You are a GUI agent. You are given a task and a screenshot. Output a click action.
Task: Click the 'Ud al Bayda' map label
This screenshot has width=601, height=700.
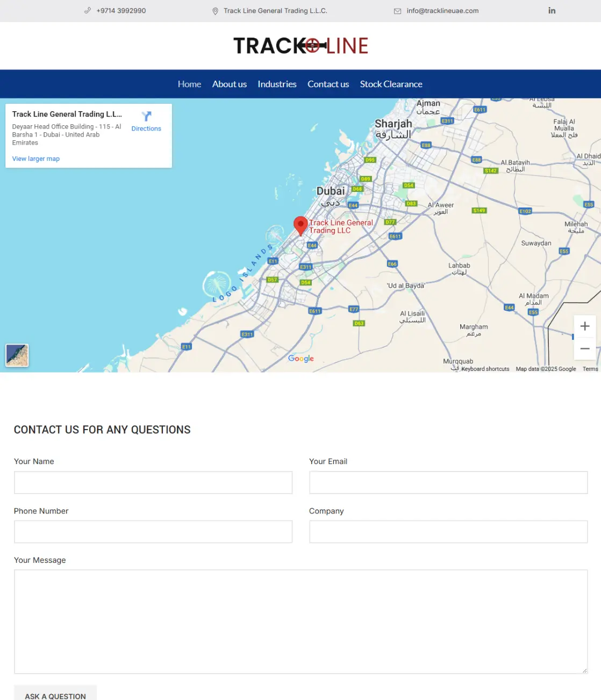pos(406,286)
